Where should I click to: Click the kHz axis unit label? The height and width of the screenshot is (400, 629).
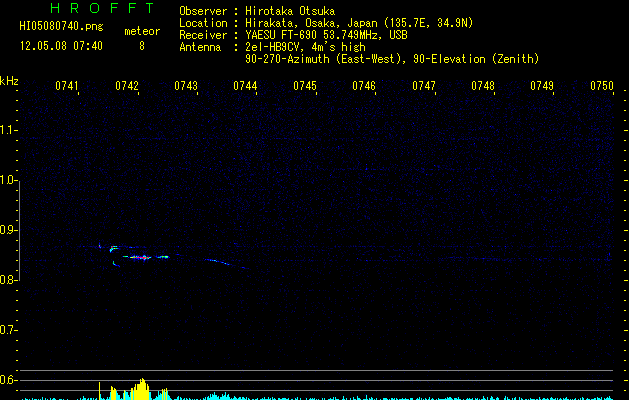pyautogui.click(x=9, y=81)
